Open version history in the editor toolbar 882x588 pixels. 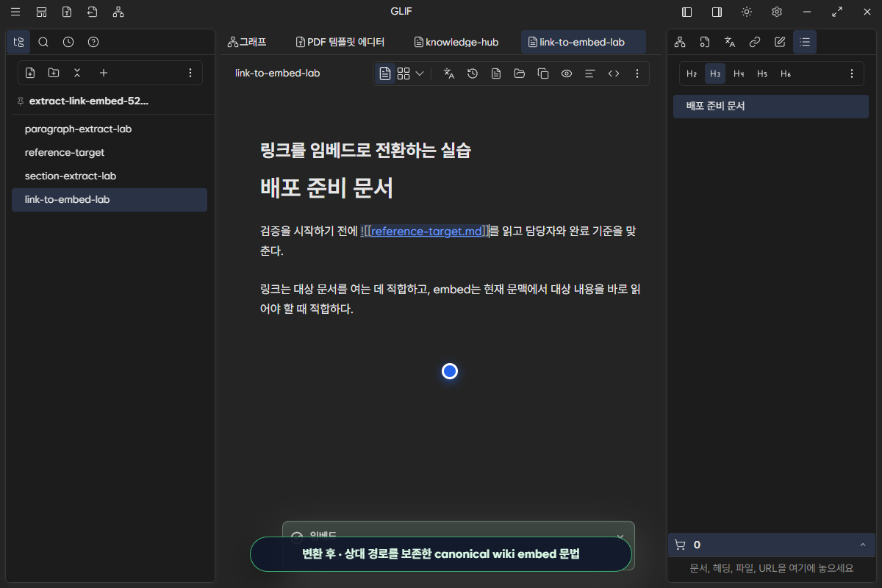coord(473,73)
